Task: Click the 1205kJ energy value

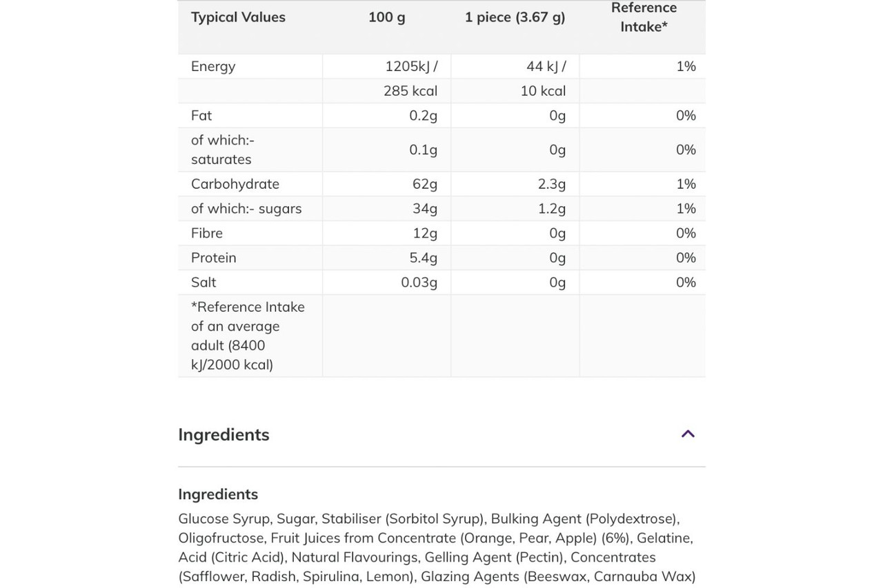Action: pyautogui.click(x=411, y=66)
